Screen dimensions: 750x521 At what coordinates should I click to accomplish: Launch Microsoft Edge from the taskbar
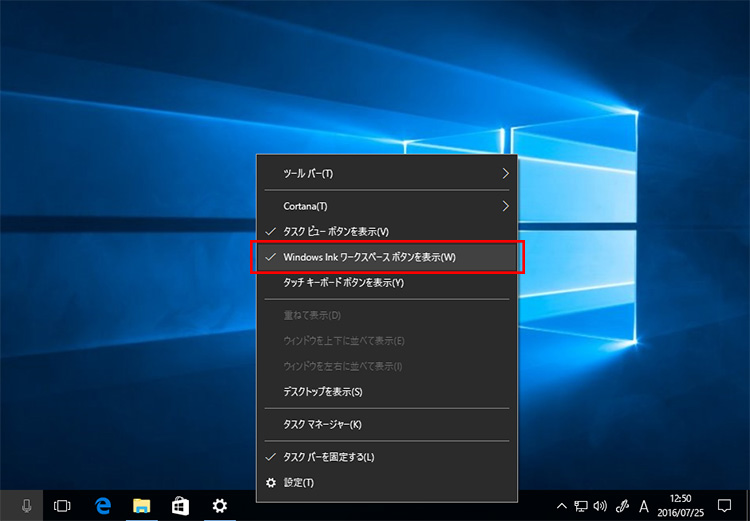[101, 506]
